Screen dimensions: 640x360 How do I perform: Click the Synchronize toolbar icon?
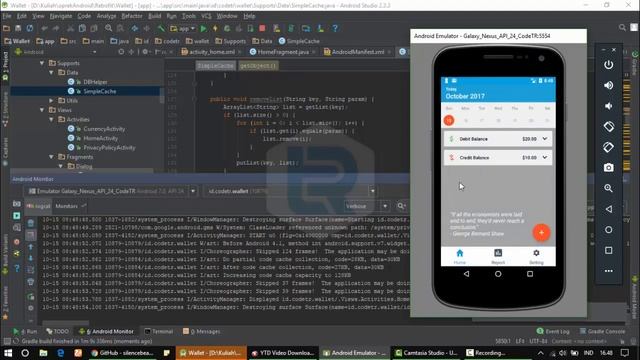30,29
